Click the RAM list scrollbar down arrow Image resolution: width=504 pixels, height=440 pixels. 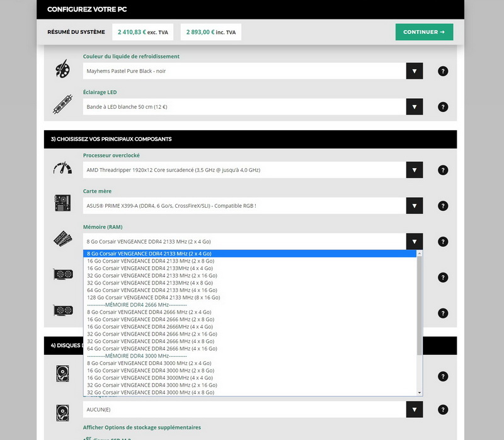pyautogui.click(x=420, y=393)
